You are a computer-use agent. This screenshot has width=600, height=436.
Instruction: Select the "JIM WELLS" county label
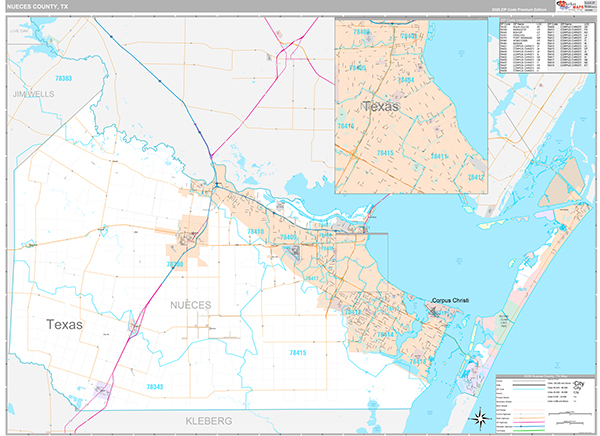point(34,94)
